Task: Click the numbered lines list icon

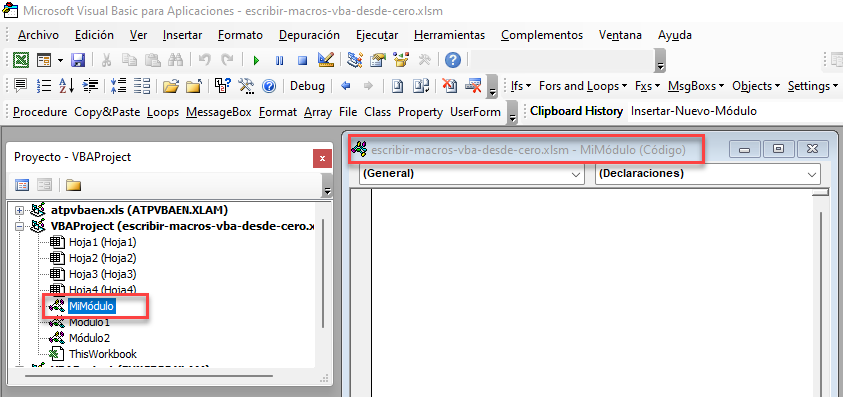Action: 44,86
